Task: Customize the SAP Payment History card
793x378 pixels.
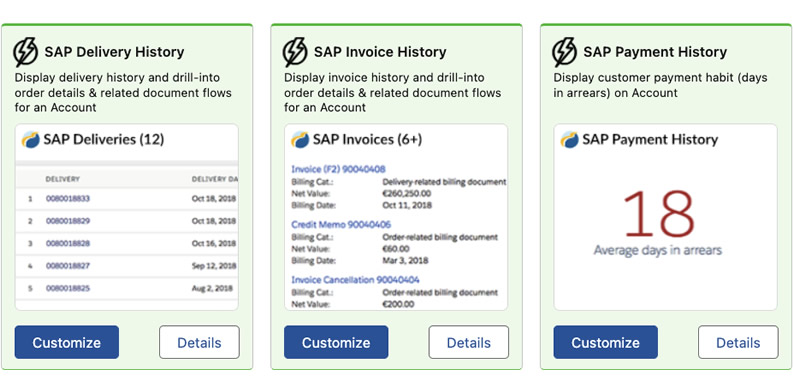Action: 606,343
